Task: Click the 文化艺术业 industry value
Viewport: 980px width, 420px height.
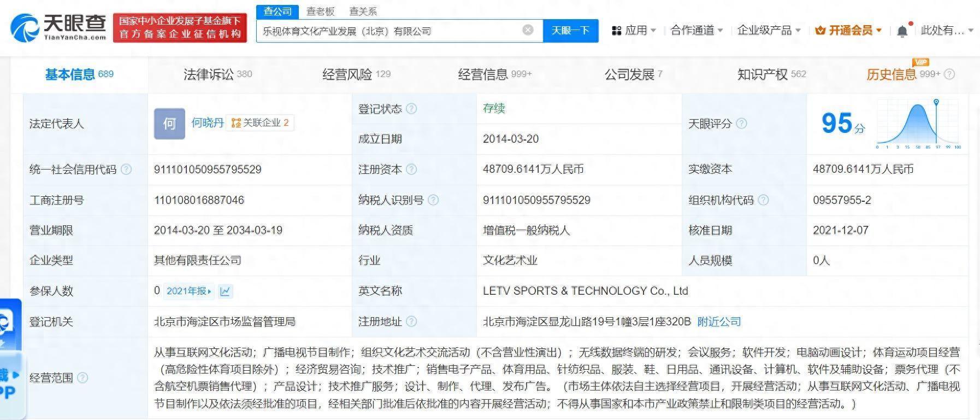Action: (x=510, y=260)
